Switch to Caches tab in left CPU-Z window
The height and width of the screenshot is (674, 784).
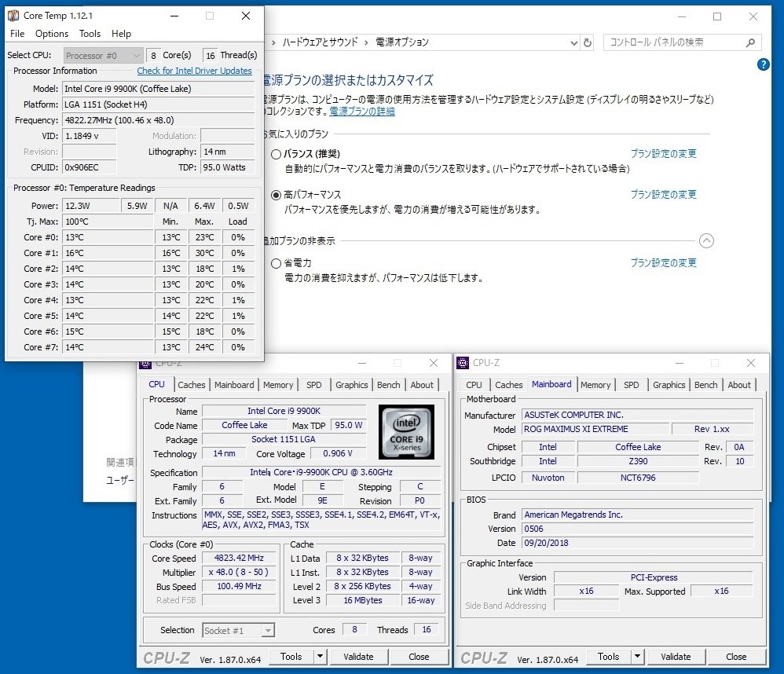[192, 385]
